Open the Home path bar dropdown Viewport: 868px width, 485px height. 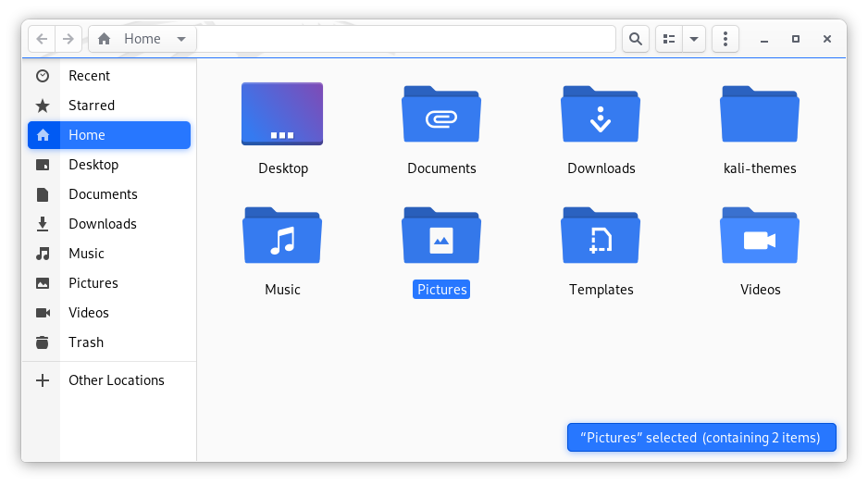[x=181, y=39]
